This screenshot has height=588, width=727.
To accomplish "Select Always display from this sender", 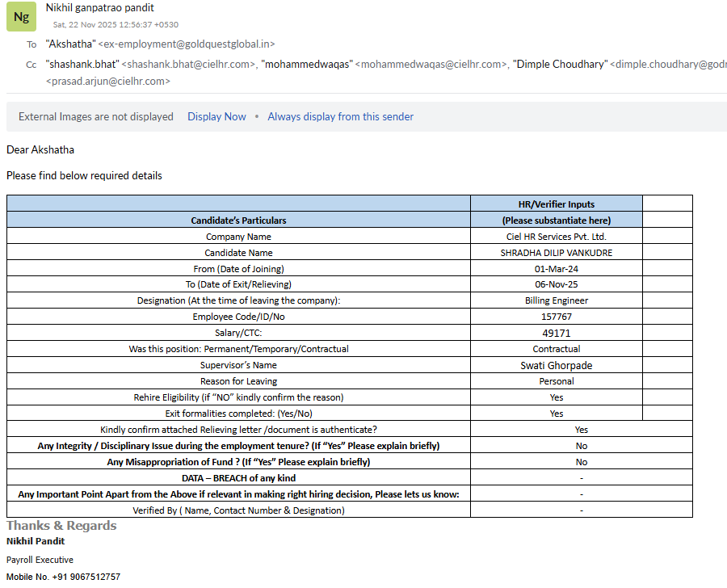I will coord(340,116).
